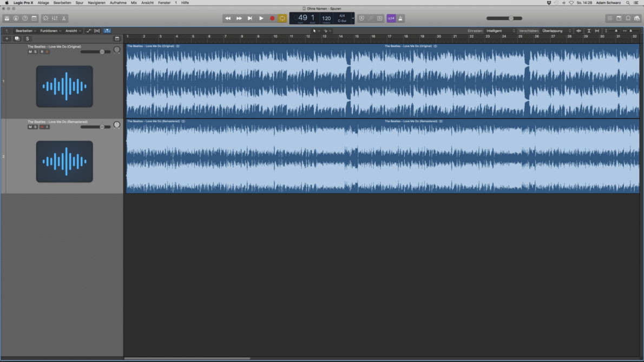Screen dimensions: 644x362
Task: Click the volume fader of Remastered track
Action: point(96,127)
